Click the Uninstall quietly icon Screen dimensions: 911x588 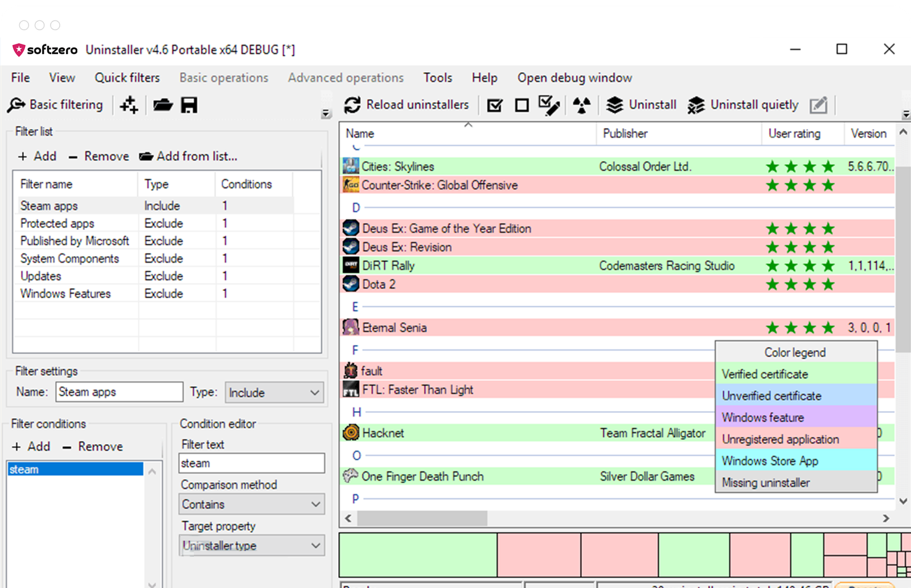(696, 105)
